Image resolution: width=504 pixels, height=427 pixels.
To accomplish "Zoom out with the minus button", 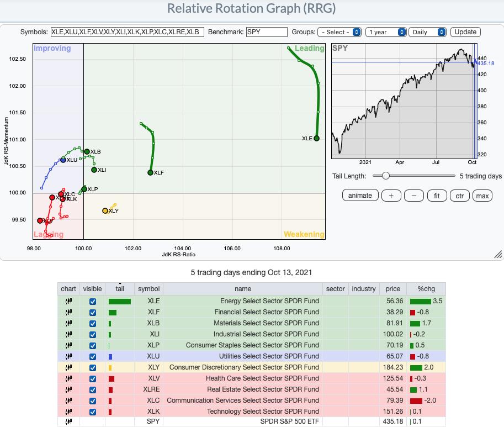I will [414, 196].
